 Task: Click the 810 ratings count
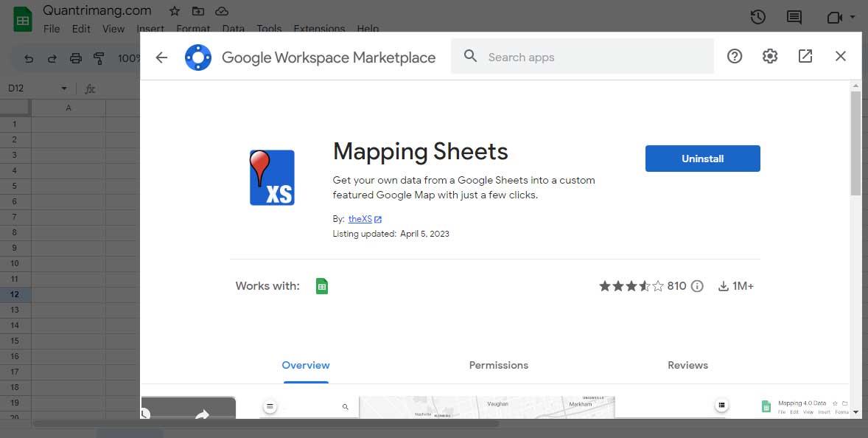pos(676,285)
